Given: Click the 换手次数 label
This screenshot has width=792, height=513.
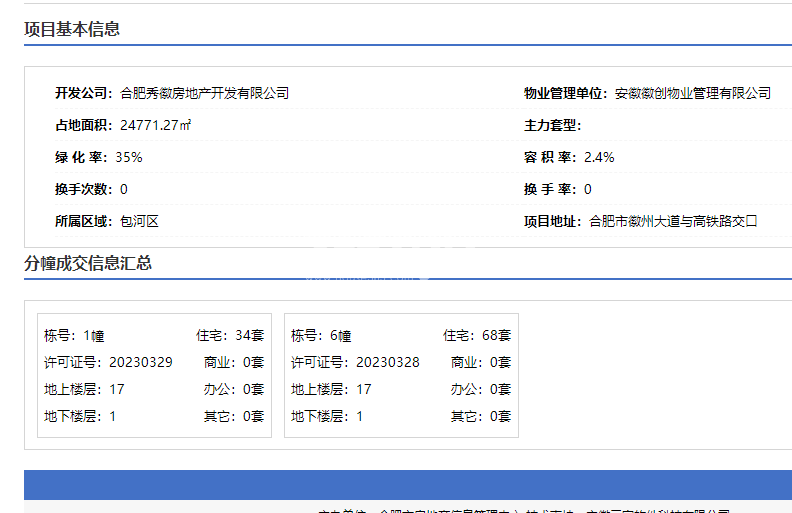Looking at the screenshot, I should 81,189.
